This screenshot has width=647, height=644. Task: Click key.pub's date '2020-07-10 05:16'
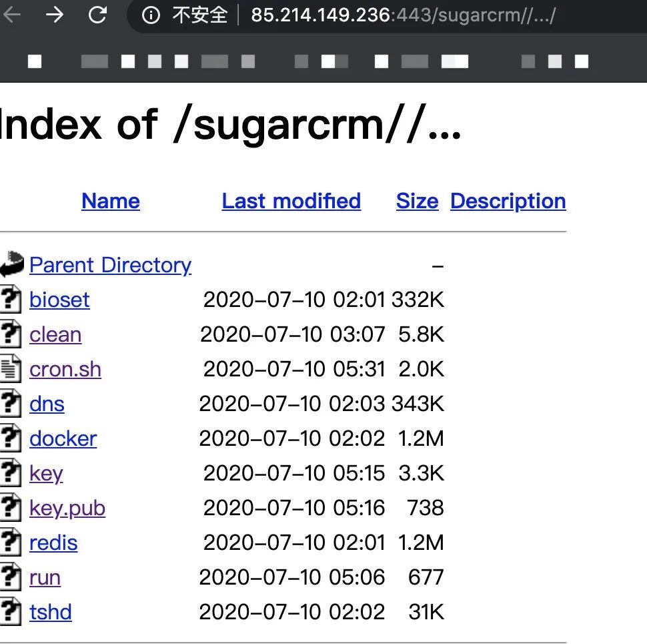click(x=294, y=508)
